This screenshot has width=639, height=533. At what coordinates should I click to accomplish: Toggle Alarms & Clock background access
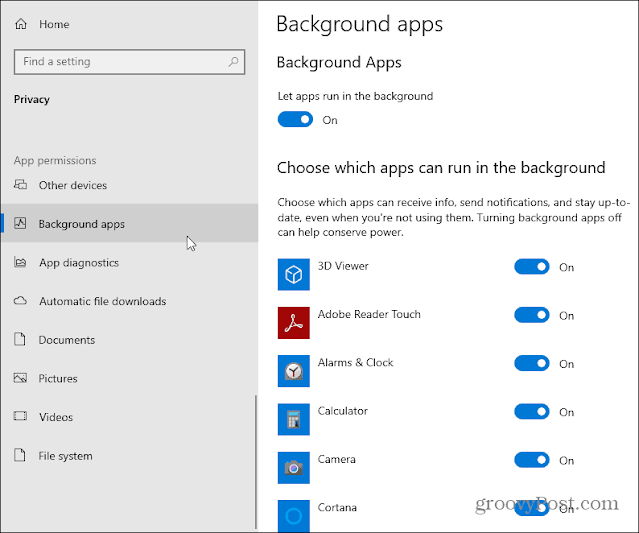(x=532, y=363)
